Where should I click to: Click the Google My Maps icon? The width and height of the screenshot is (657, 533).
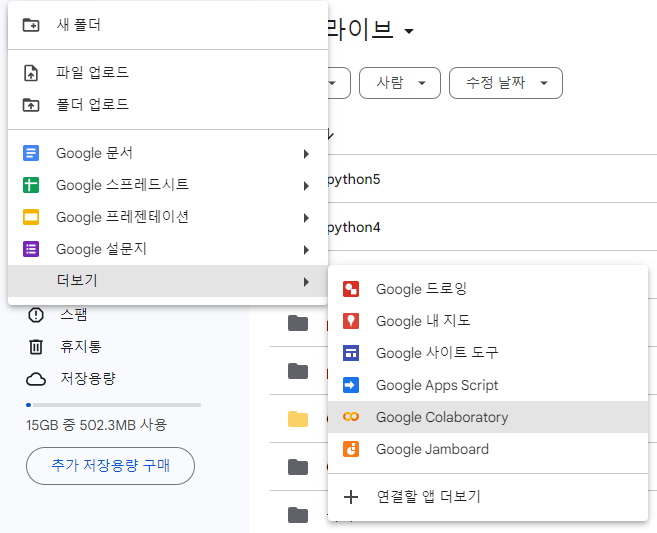click(x=351, y=321)
